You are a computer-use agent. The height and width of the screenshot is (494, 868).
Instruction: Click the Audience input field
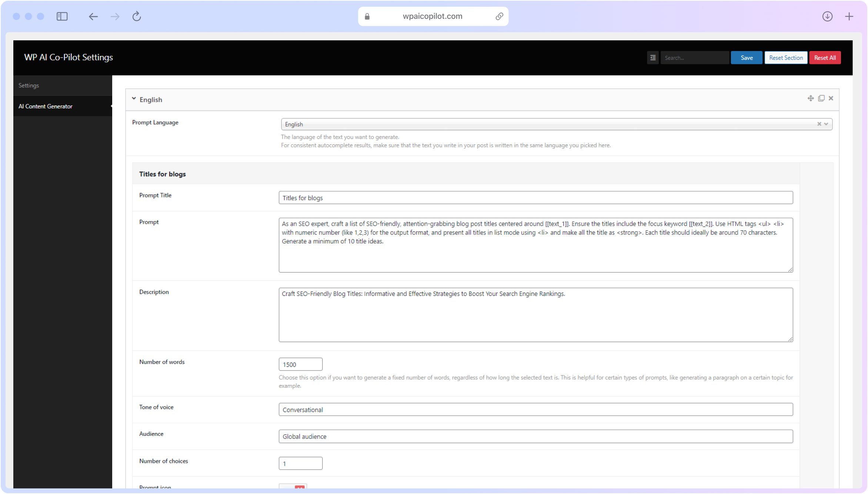point(535,436)
